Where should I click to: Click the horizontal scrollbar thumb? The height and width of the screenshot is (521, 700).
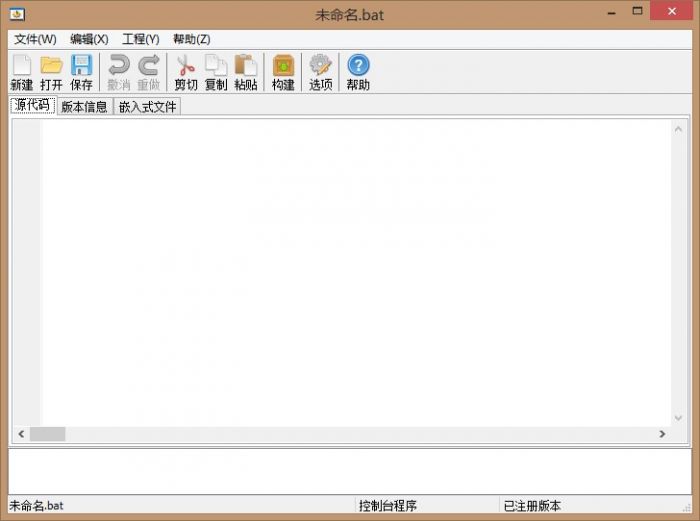click(47, 433)
